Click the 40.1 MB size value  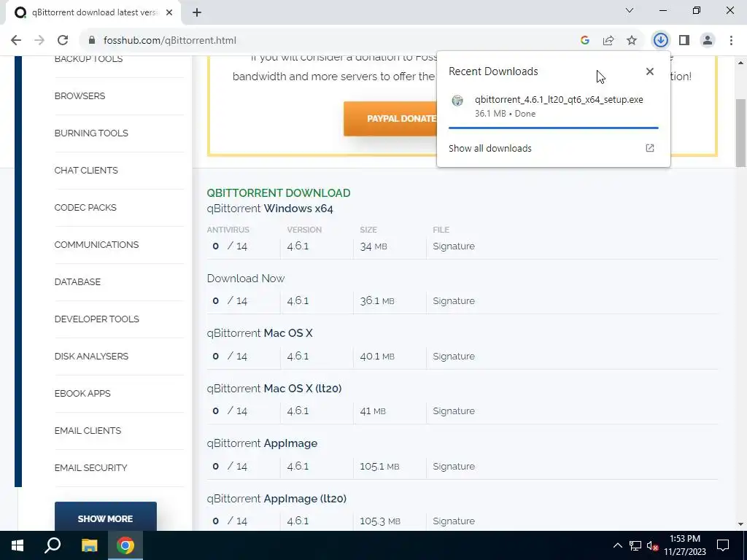(377, 356)
